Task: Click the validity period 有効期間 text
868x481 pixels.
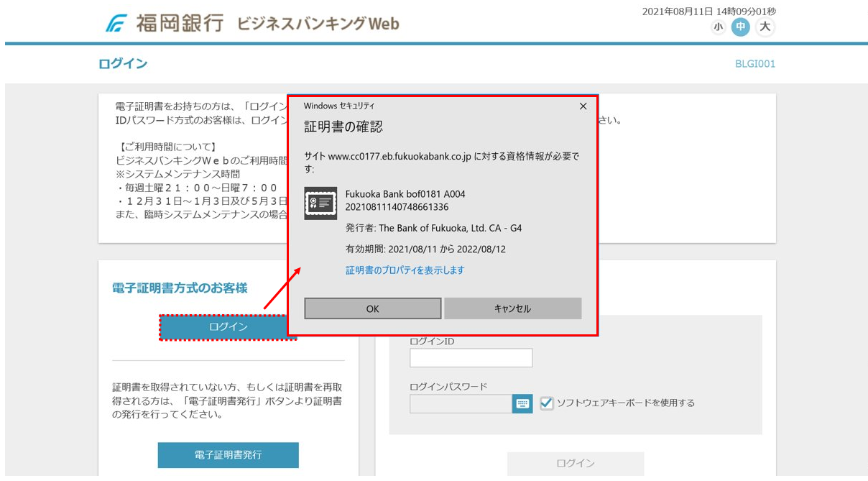Action: pyautogui.click(x=426, y=249)
